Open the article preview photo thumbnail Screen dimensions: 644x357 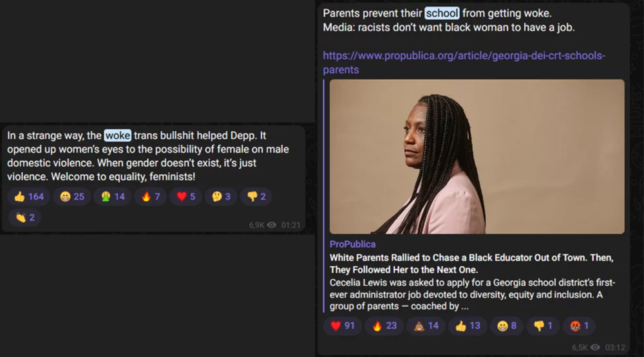click(x=477, y=157)
